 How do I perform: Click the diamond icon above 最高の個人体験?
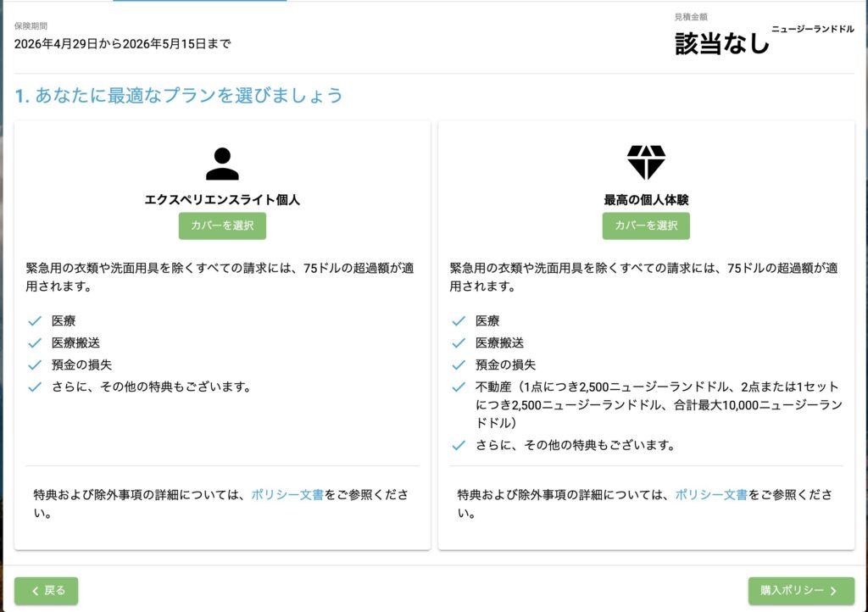tap(646, 162)
